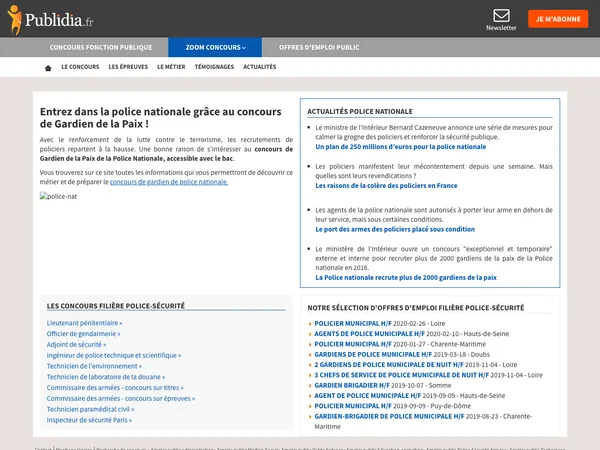
Task: Open the Adjoint de sécurité link
Action: 76,344
